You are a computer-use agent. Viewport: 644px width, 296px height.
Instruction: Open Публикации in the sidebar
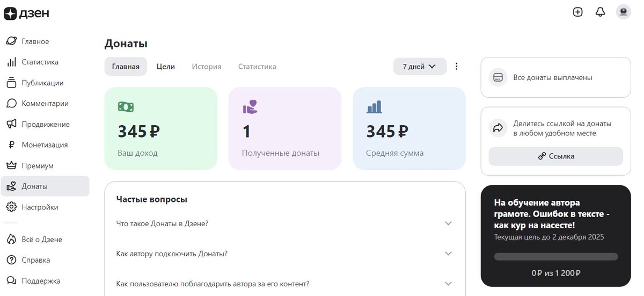pyautogui.click(x=45, y=83)
